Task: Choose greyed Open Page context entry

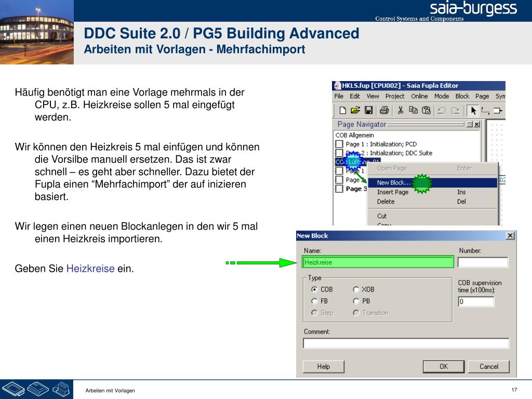Action: (433, 168)
